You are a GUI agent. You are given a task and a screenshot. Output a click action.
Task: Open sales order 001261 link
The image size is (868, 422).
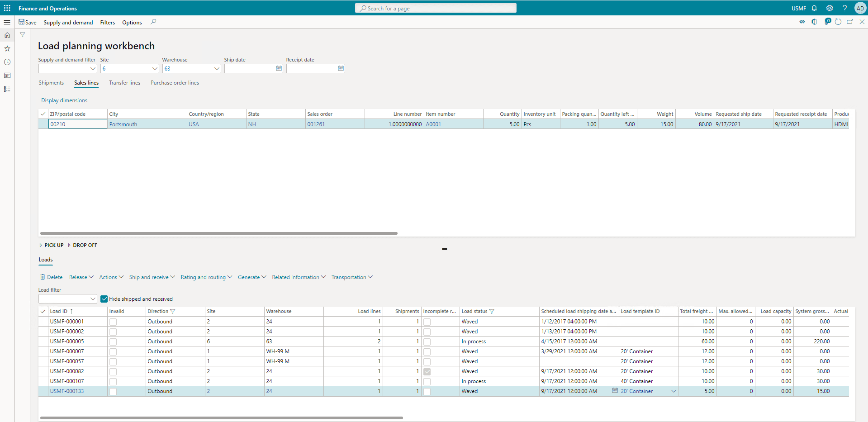tap(316, 124)
